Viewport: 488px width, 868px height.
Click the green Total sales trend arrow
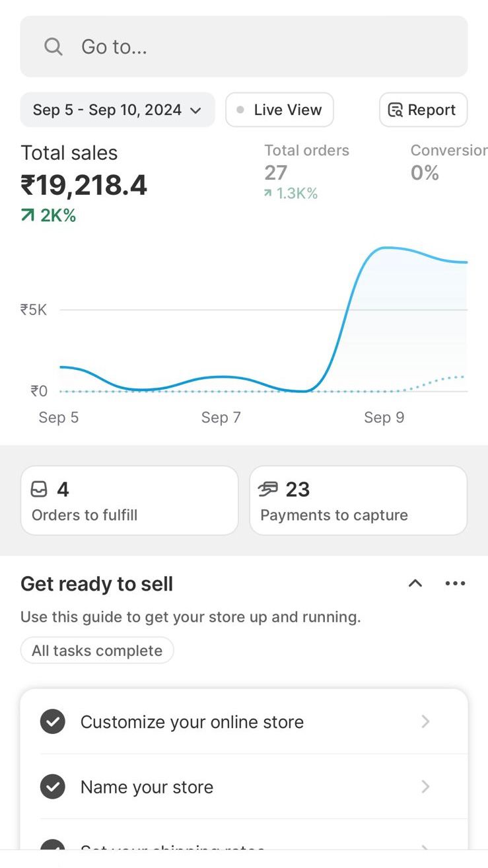[28, 215]
